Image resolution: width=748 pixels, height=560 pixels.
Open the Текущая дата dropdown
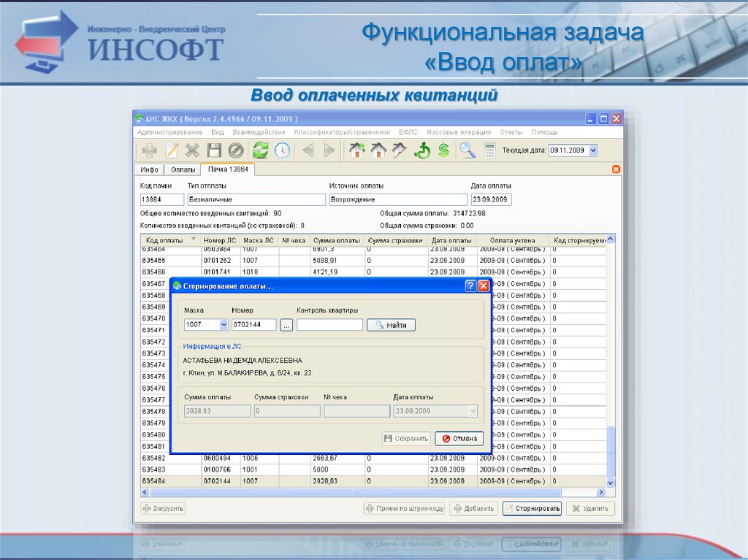click(593, 150)
